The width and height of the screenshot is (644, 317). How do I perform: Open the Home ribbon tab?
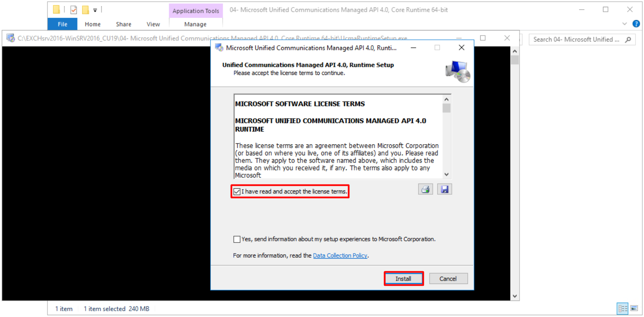(93, 24)
